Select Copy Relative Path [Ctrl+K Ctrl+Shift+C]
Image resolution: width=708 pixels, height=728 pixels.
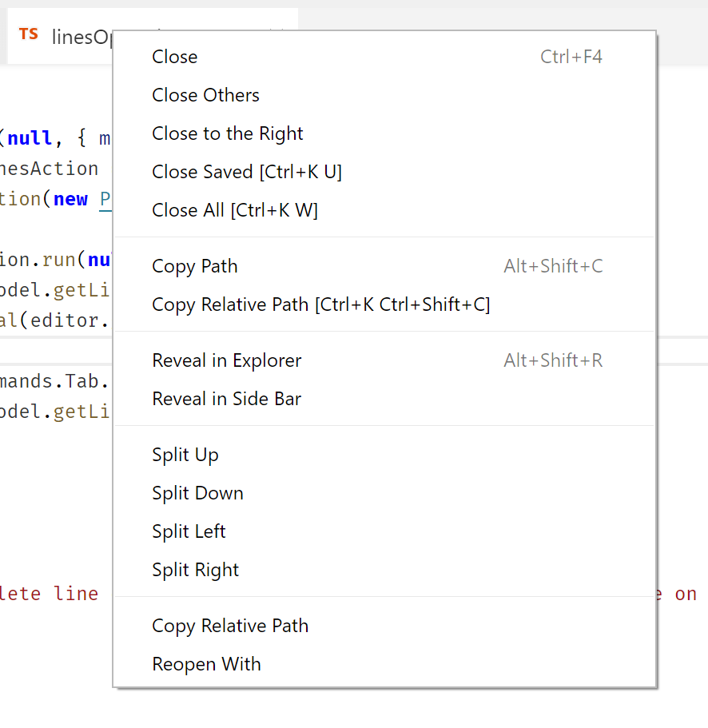click(384, 304)
